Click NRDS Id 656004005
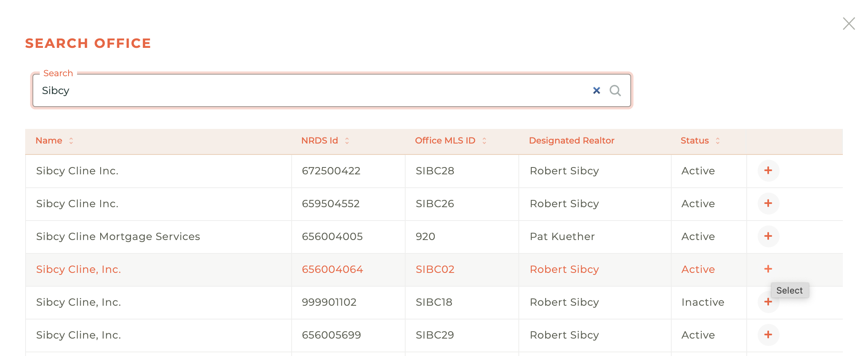This screenshot has height=356, width=868. [x=332, y=236]
